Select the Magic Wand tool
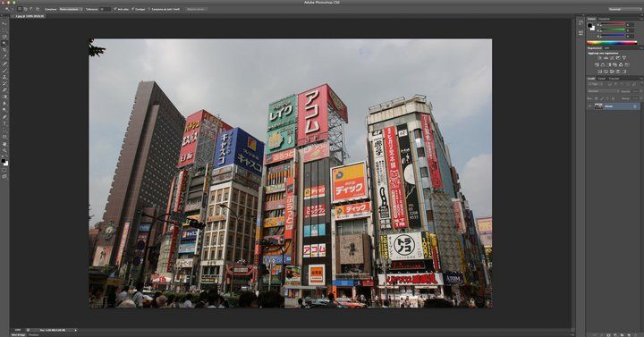Image resolution: width=644 pixels, height=337 pixels. click(x=4, y=44)
